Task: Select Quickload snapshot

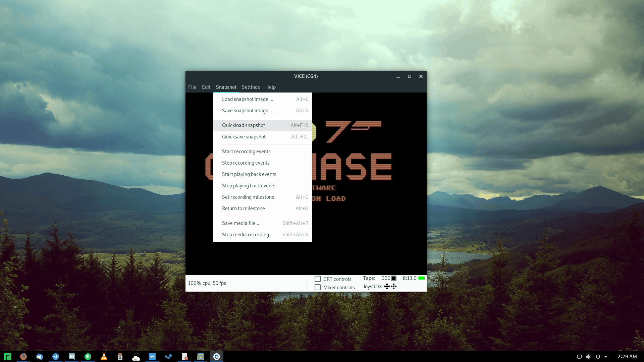Action: coord(263,125)
